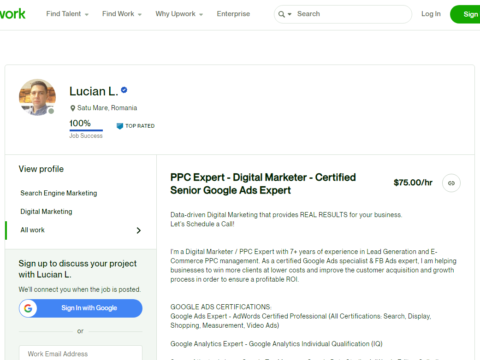
Task: Select the Search Engine Marketing profile
Action: coord(59,193)
